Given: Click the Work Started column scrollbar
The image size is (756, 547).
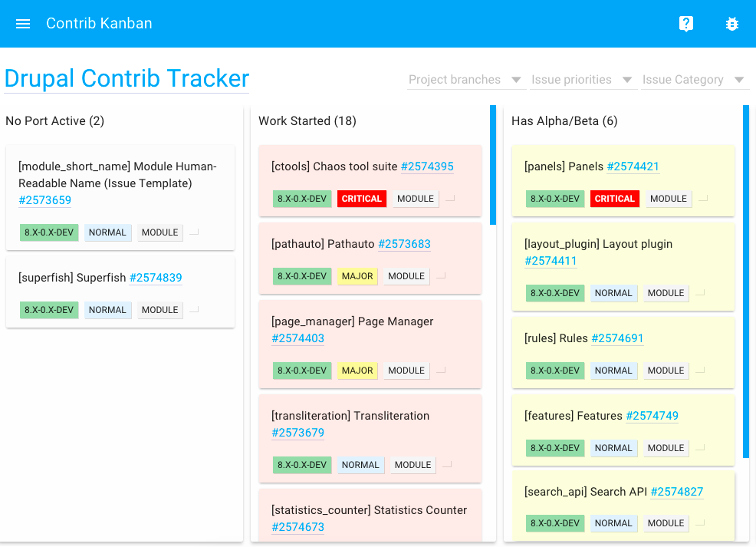Looking at the screenshot, I should (x=493, y=165).
